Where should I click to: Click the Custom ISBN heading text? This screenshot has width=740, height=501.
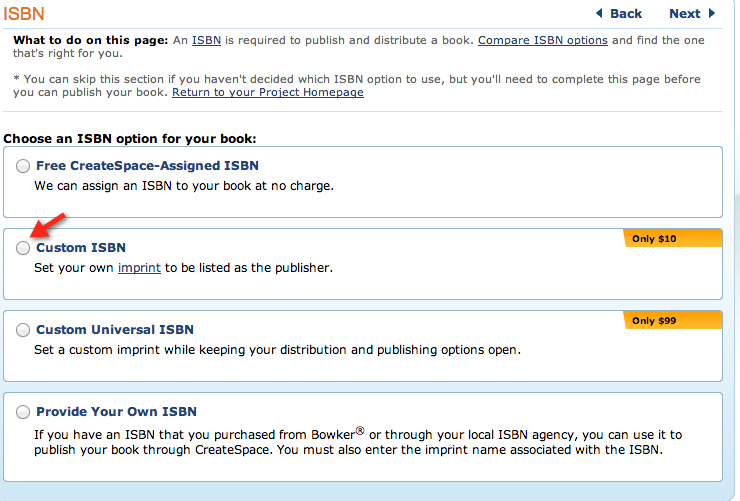pos(81,248)
